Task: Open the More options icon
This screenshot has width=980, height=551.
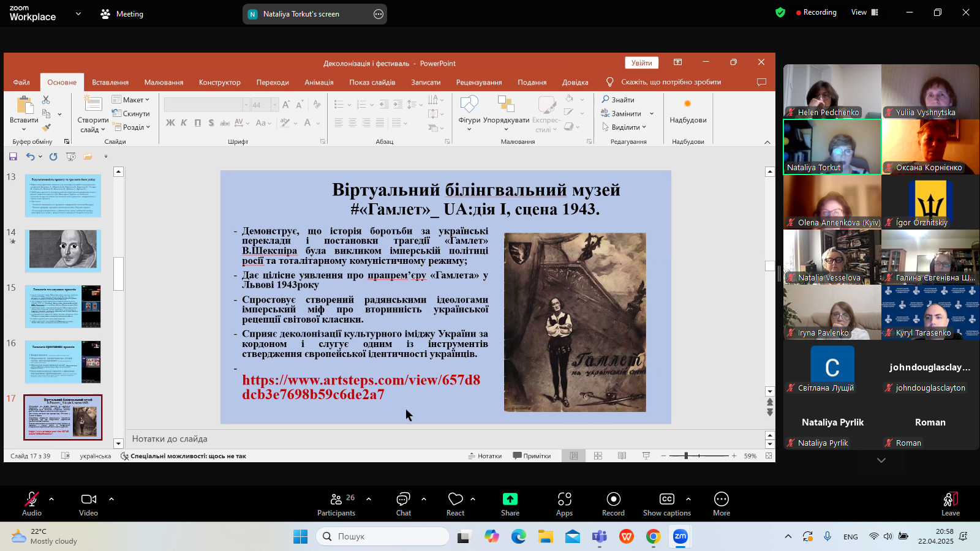Action: [721, 504]
